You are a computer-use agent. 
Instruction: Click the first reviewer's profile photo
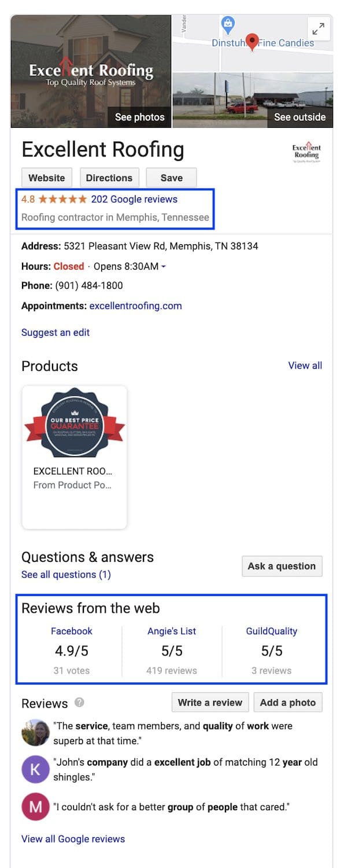35,732
